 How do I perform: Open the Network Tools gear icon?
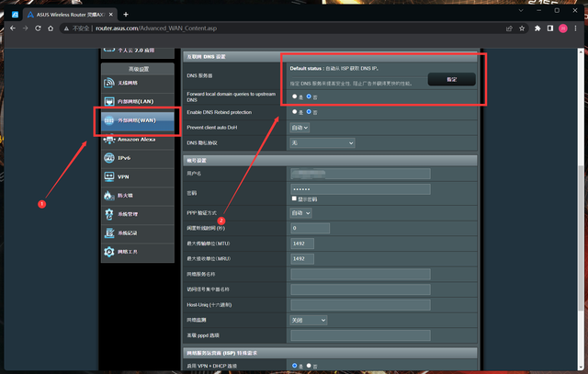pyautogui.click(x=109, y=252)
